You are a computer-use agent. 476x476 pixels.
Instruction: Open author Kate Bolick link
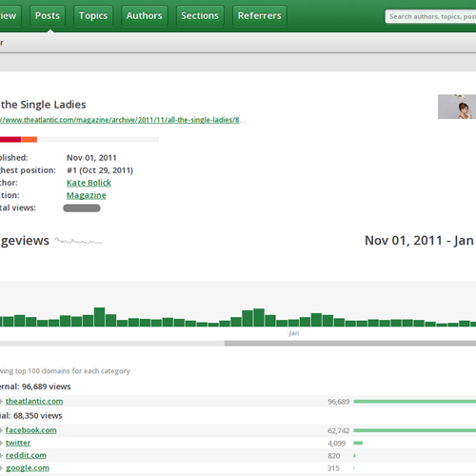pos(89,183)
